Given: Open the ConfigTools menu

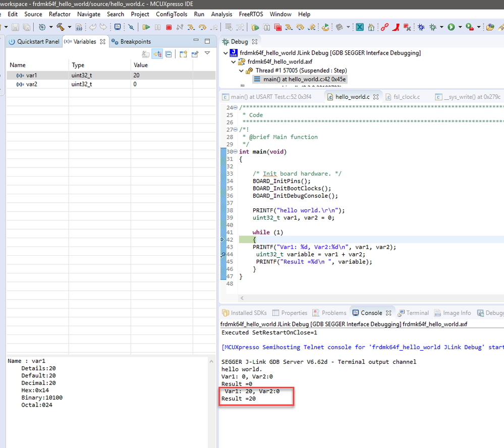Looking at the screenshot, I should (x=172, y=14).
